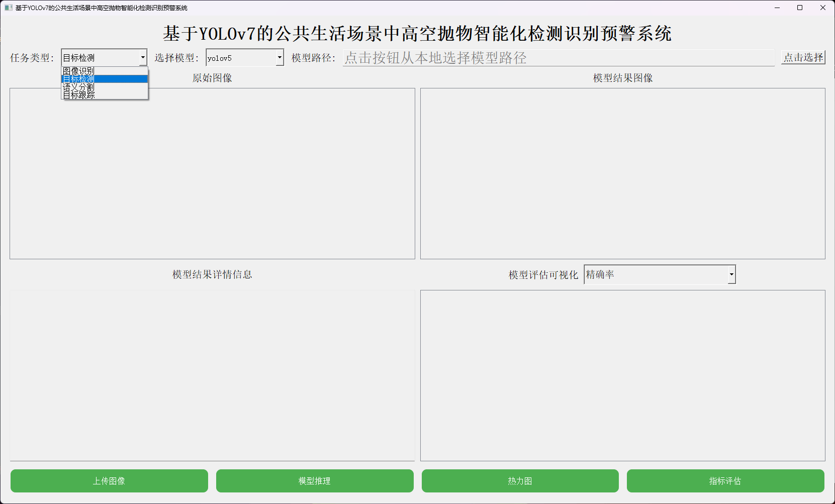Click the 模型路径 input field
Viewport: 835px width, 504px height.
point(559,58)
